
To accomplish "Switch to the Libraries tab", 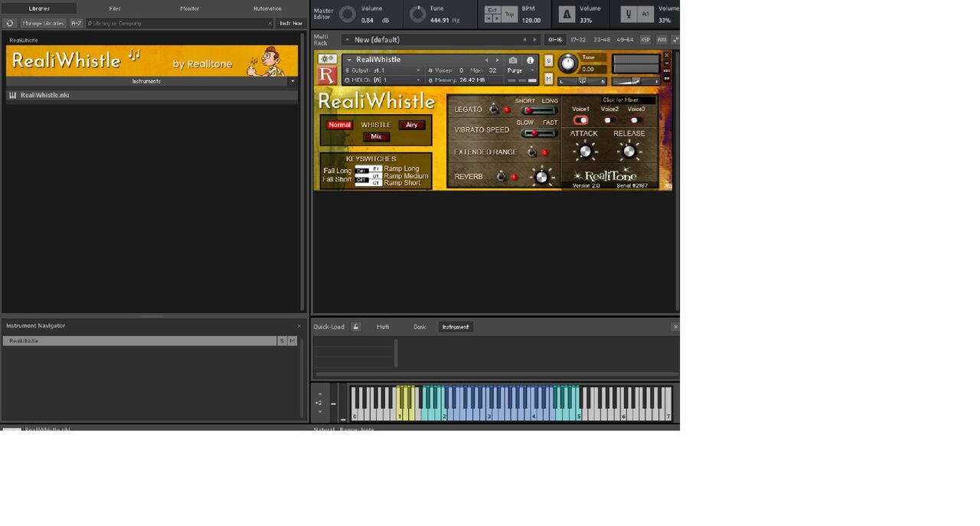I will [39, 8].
